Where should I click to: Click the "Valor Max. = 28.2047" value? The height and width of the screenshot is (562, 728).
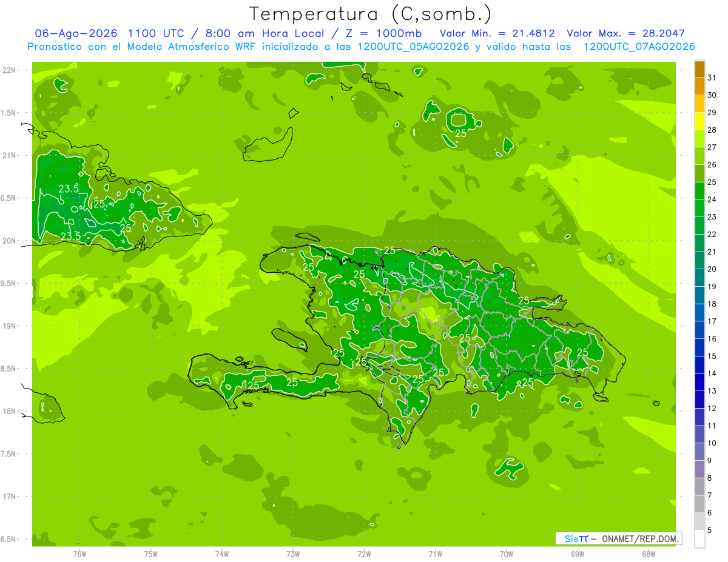coord(626,33)
